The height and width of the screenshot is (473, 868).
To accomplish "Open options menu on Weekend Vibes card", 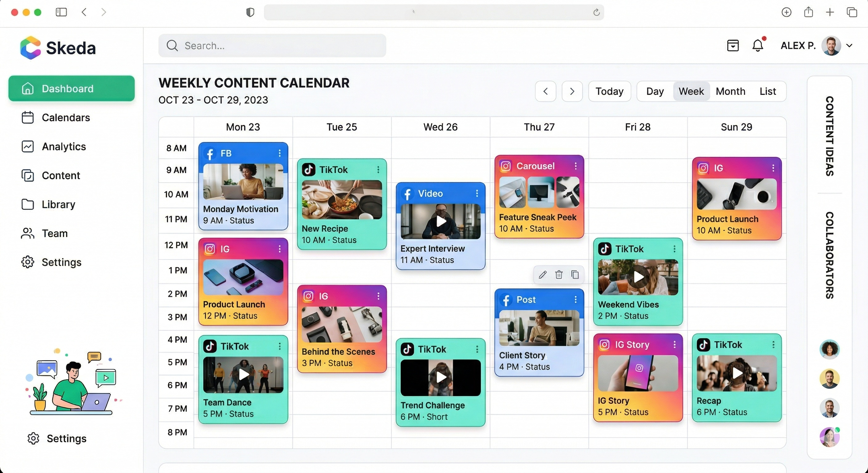I will click(x=674, y=249).
